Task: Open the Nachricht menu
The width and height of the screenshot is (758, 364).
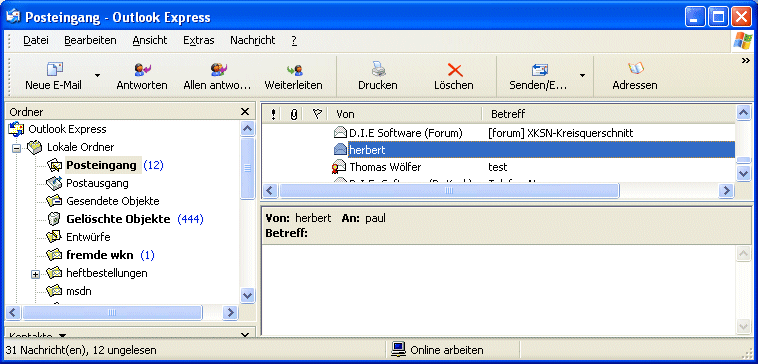Action: 253,41
